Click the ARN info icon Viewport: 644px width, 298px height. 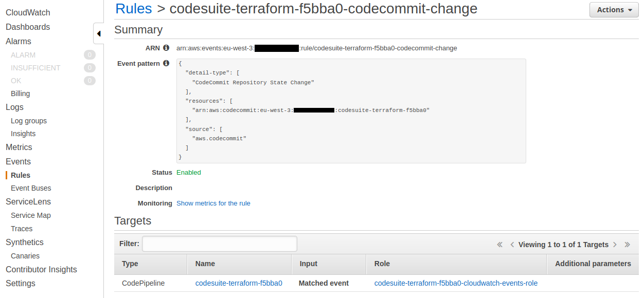coord(166,48)
